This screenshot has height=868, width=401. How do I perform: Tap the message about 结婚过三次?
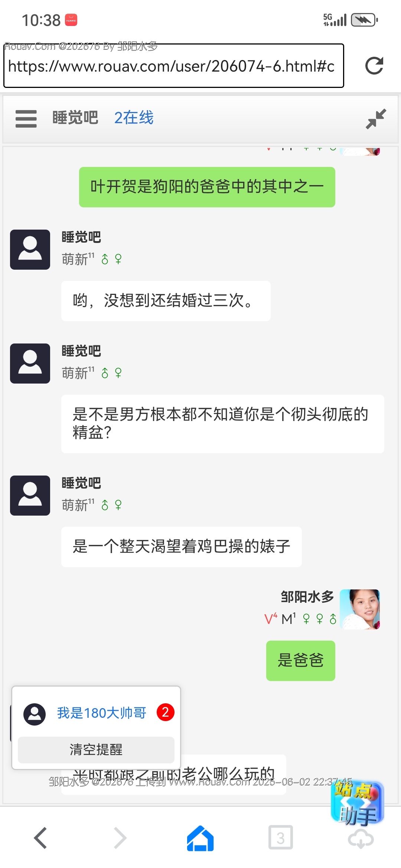coord(166,301)
